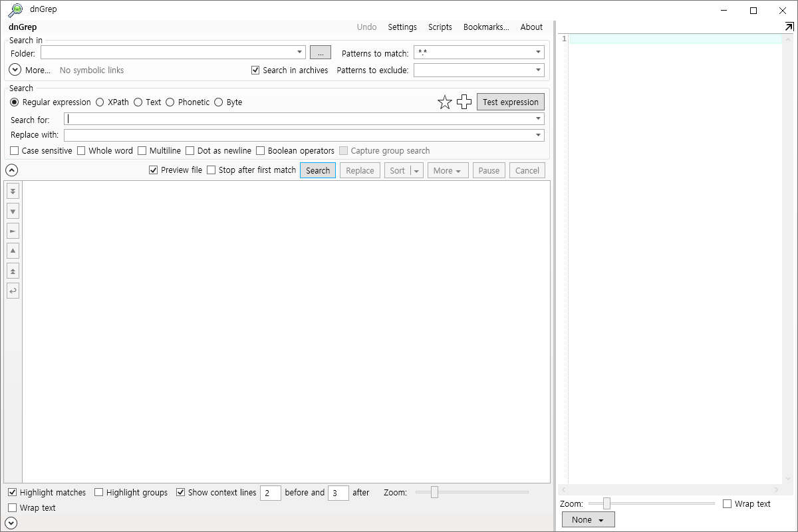
Task: Open Search for history dropdown arrow
Action: [538, 119]
